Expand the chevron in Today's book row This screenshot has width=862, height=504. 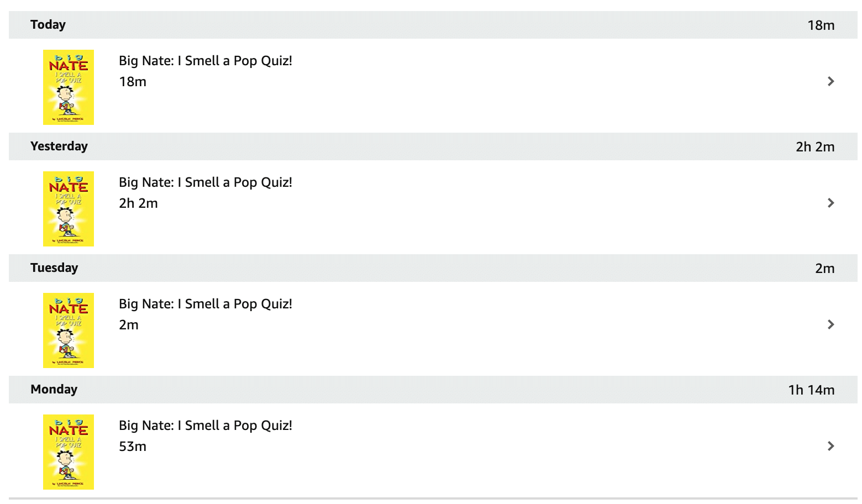[831, 81]
